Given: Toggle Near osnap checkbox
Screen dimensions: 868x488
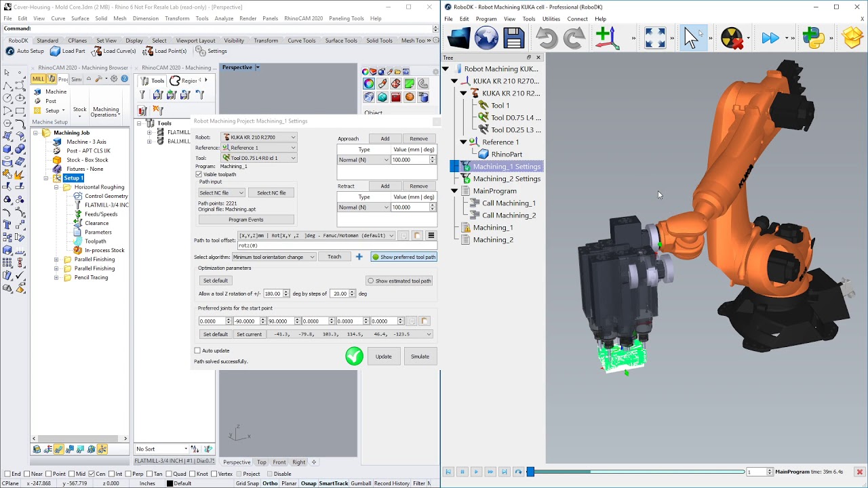Looking at the screenshot, I should [28, 474].
